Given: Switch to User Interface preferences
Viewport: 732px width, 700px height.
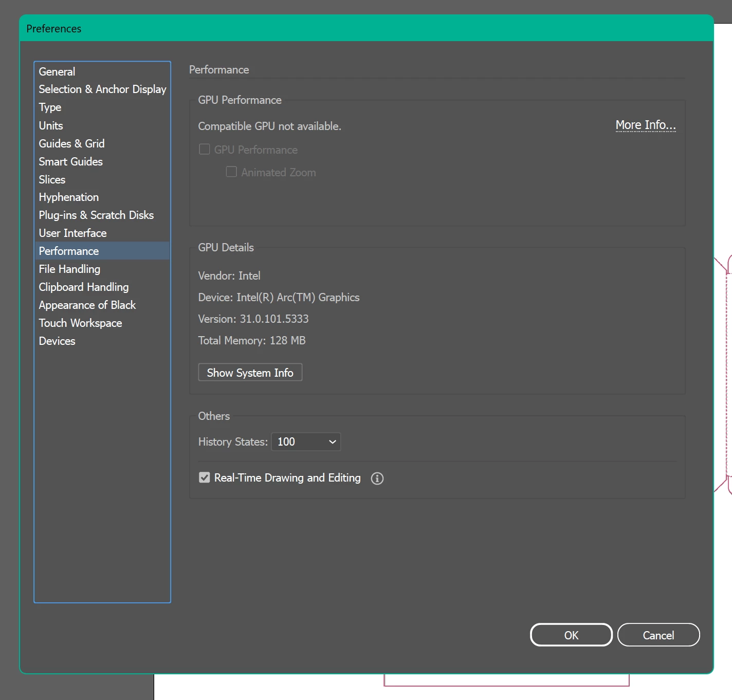Looking at the screenshot, I should pos(102,233).
